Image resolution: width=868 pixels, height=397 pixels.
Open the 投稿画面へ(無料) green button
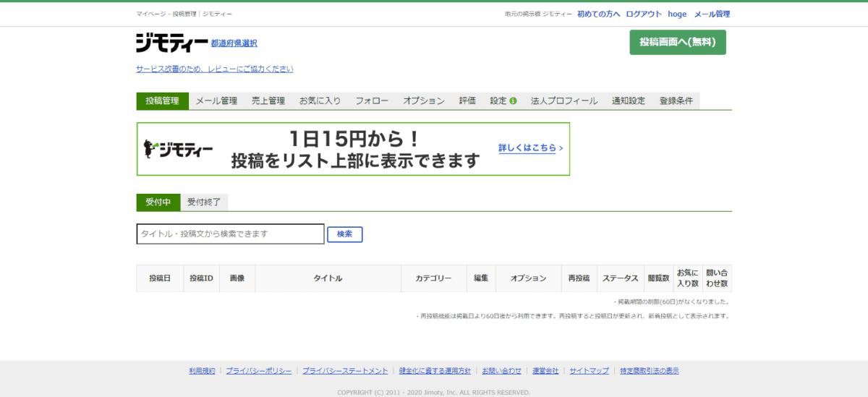pyautogui.click(x=677, y=42)
